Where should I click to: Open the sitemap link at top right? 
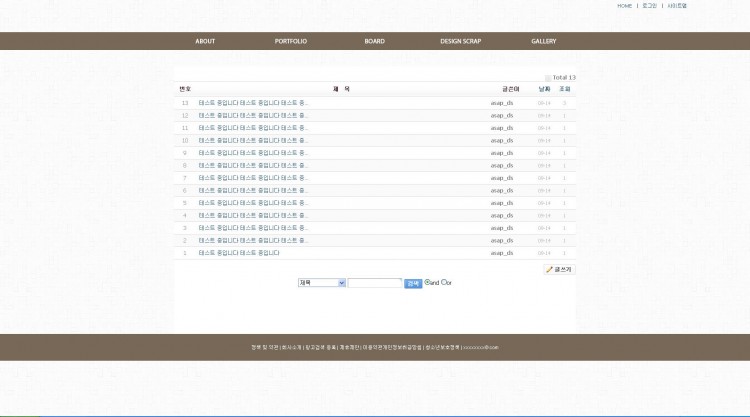(x=677, y=6)
